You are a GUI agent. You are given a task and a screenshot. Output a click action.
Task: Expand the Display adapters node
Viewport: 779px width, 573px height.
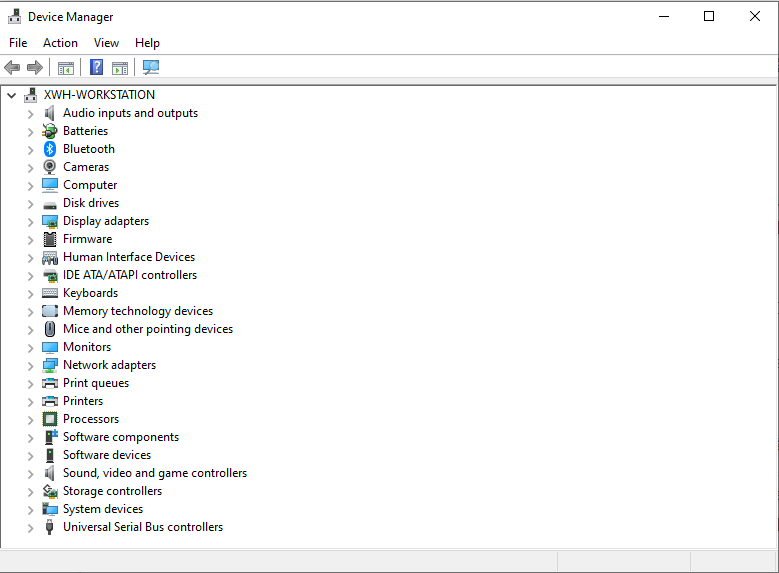point(30,222)
